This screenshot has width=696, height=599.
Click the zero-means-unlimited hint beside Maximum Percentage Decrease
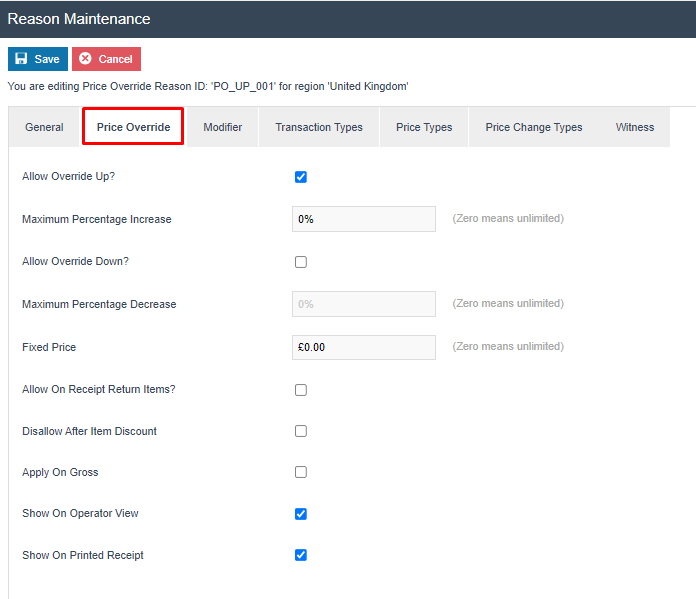pyautogui.click(x=508, y=303)
